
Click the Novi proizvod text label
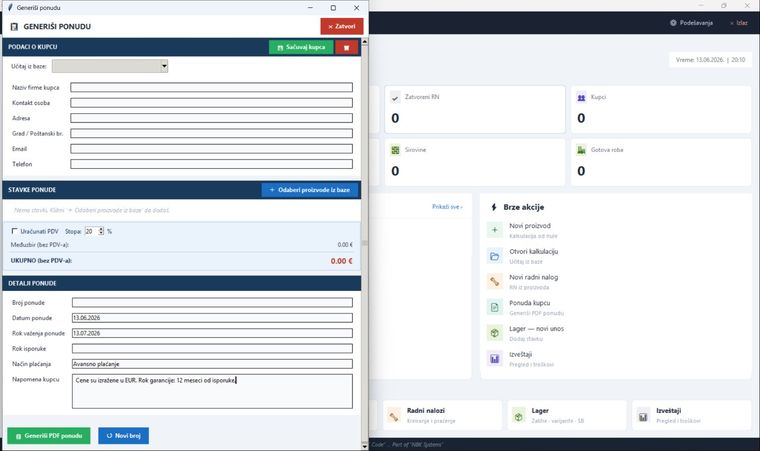click(530, 226)
